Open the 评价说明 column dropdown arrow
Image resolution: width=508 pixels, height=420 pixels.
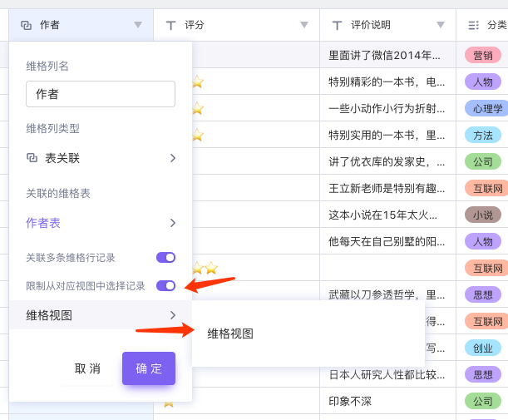pos(441,25)
